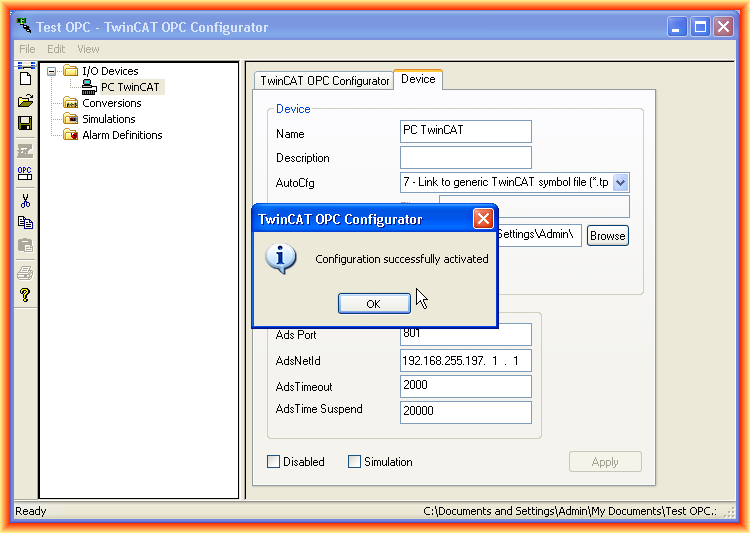Click the OPC activate toolbar icon
750x533 pixels.
(x=25, y=173)
